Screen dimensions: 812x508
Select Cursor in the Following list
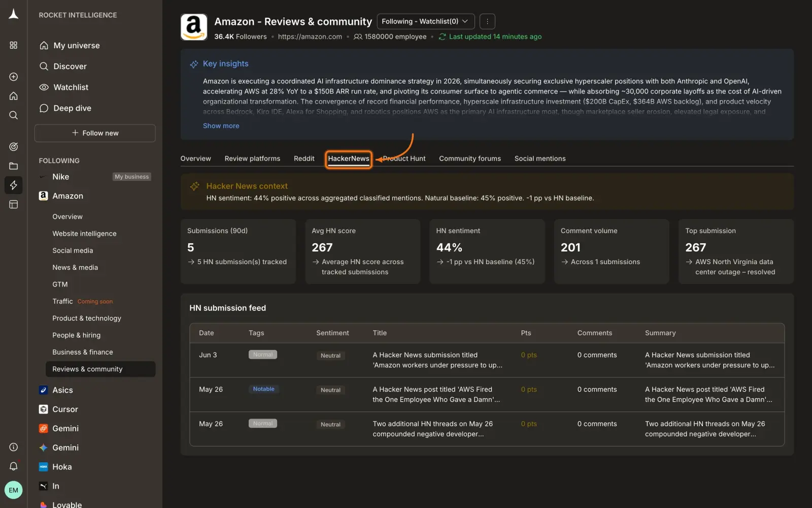click(65, 409)
